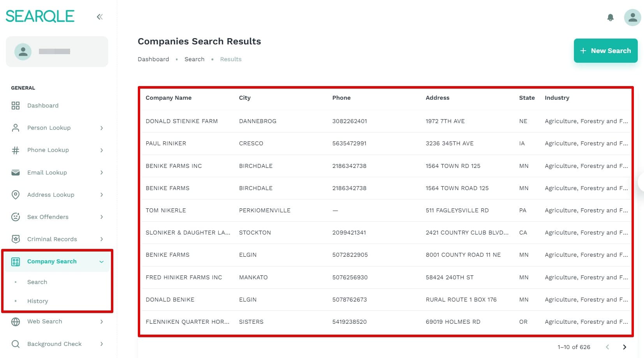Open the user avatar menu at top right
644x358 pixels.
[x=632, y=18]
